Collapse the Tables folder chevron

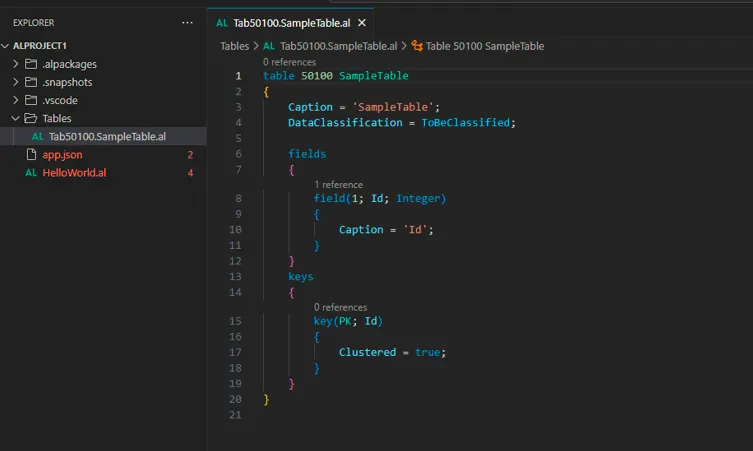point(15,118)
